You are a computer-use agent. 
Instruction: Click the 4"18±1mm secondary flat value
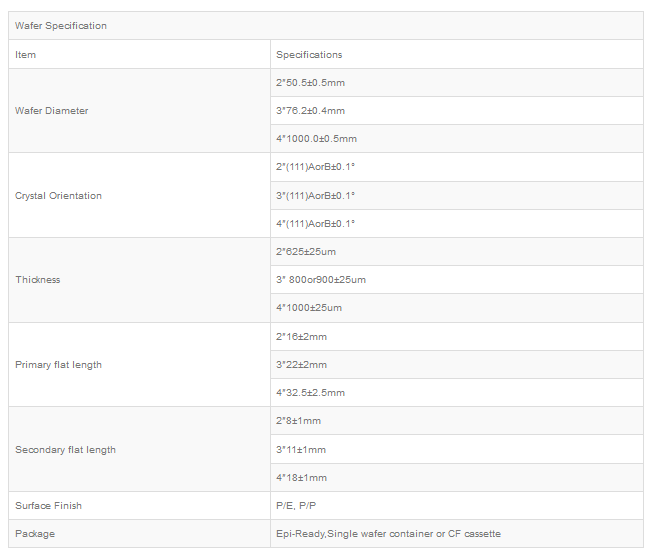click(x=301, y=478)
